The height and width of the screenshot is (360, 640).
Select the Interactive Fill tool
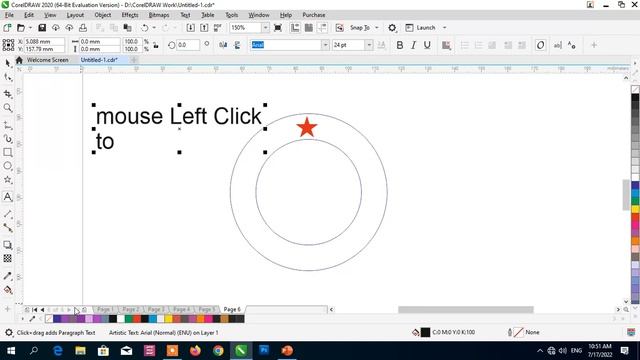point(8,290)
